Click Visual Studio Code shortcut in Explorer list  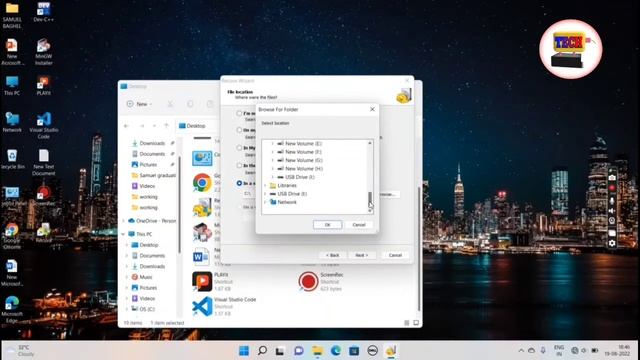tap(202, 307)
